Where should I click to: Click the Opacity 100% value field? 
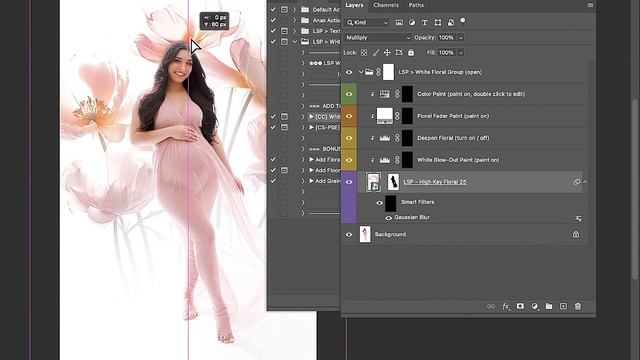[x=447, y=38]
